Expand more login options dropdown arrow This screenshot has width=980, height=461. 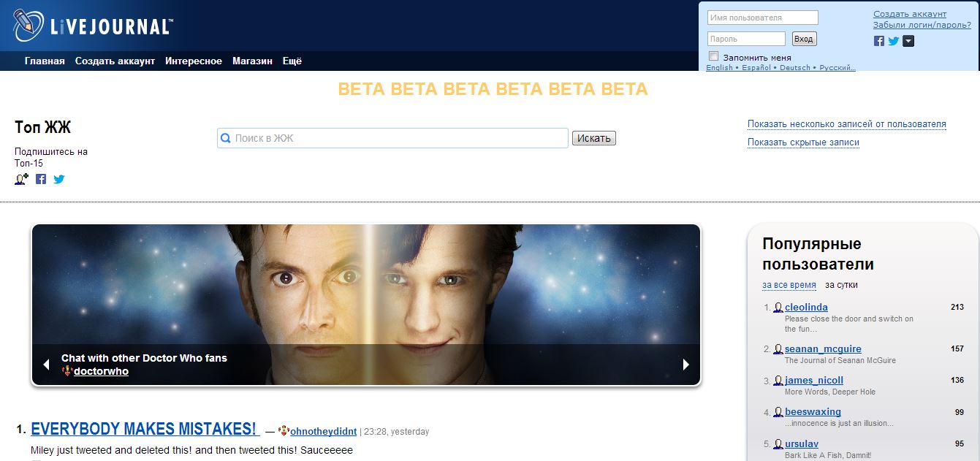(x=908, y=41)
